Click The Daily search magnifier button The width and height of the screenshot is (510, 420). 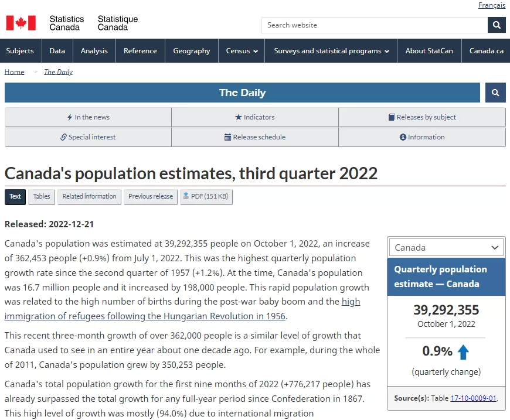495,93
